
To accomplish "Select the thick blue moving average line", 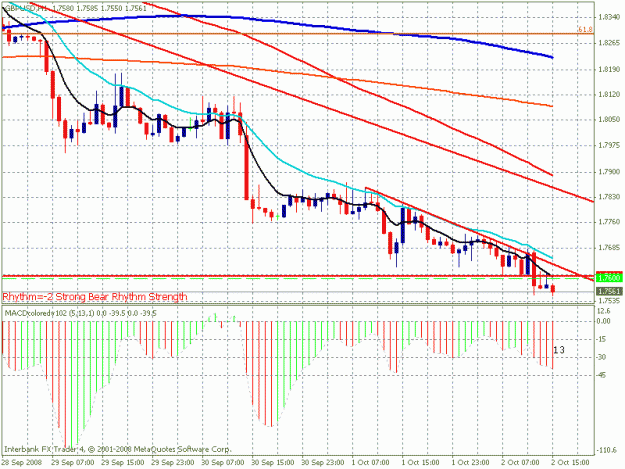I will click(279, 20).
